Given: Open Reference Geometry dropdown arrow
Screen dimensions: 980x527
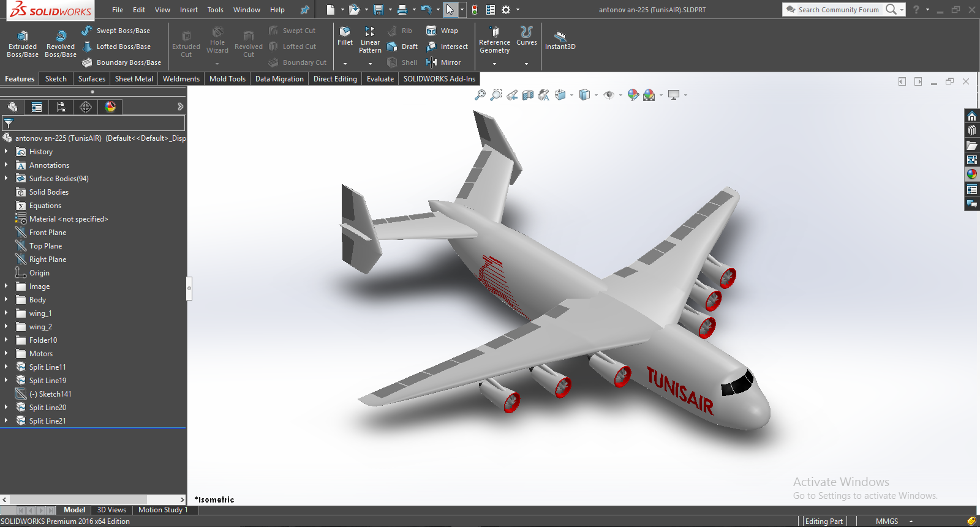Looking at the screenshot, I should point(494,64).
